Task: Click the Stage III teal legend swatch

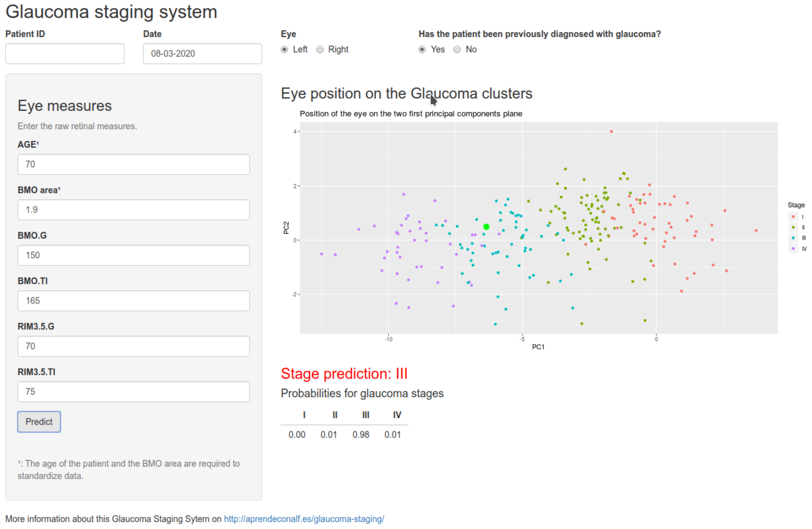Action: 793,238
